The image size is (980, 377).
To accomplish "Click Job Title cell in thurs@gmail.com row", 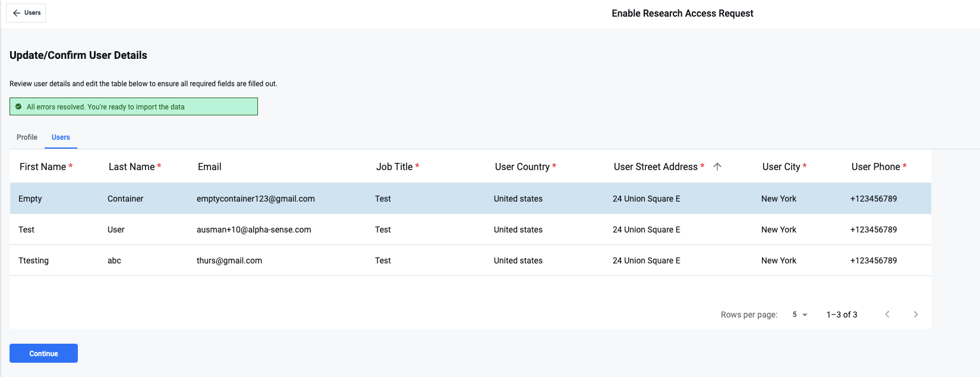I will (383, 260).
